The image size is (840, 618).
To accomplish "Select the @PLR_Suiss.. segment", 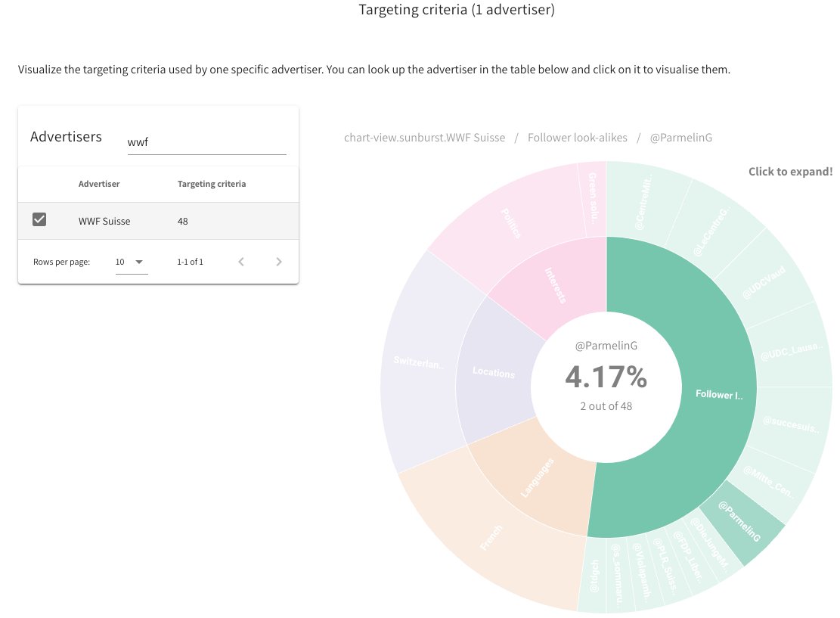I will pyautogui.click(x=665, y=565).
